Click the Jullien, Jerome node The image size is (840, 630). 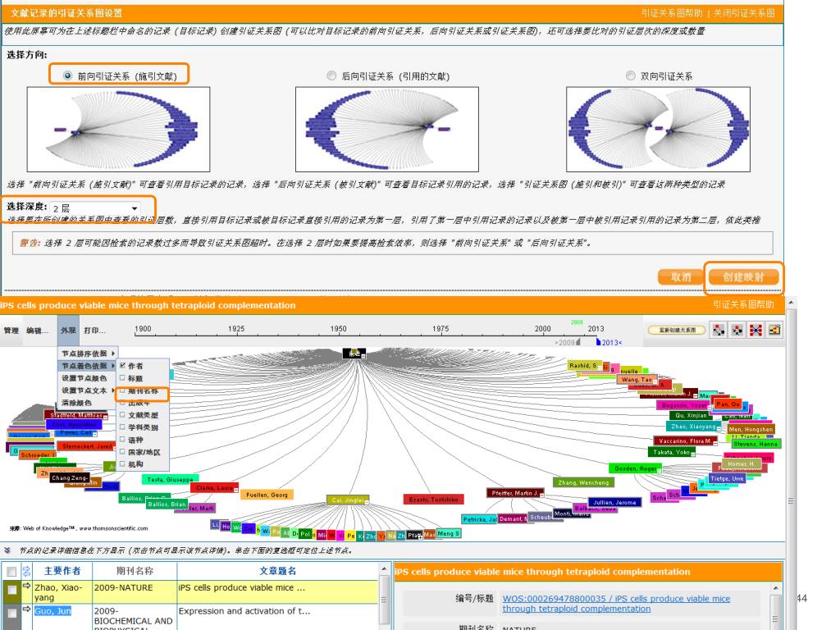[614, 503]
